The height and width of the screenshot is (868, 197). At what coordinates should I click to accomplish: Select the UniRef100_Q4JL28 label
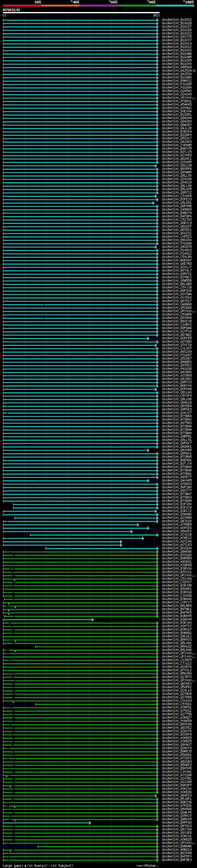coord(177,128)
